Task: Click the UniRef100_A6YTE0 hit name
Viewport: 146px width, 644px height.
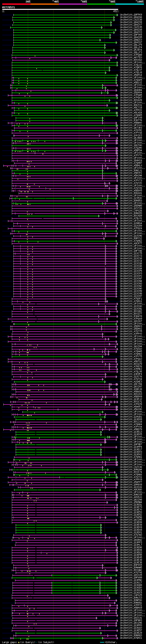Action: [x=131, y=58]
